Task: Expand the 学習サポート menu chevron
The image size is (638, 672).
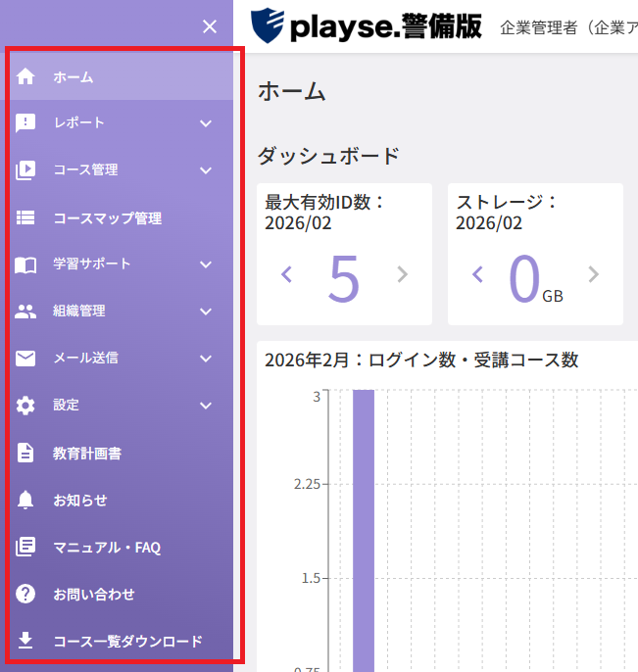Action: pos(206,264)
